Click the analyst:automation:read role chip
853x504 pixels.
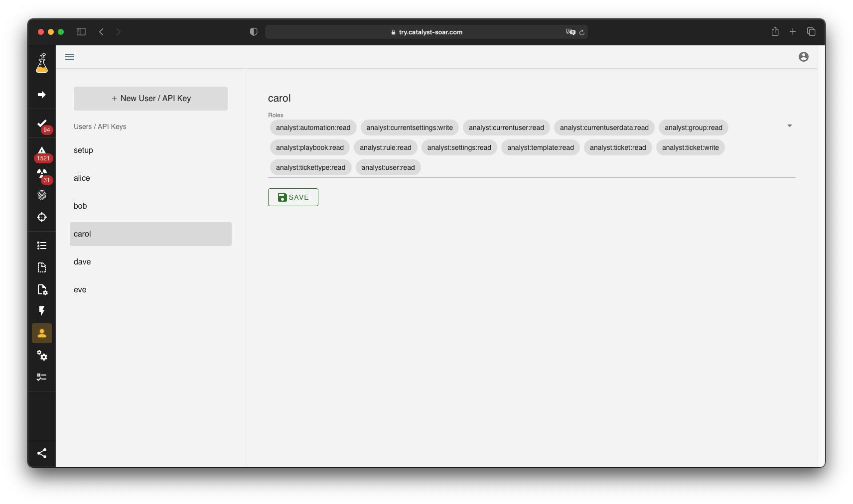(313, 128)
